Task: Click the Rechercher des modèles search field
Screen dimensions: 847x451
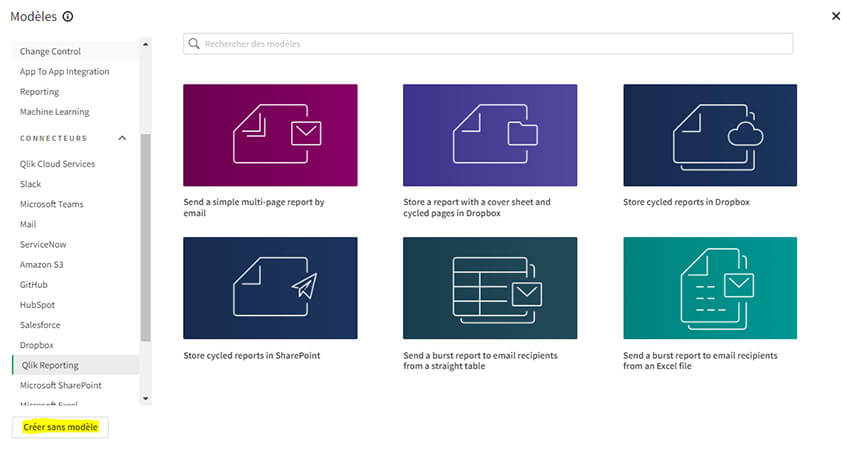Action: pyautogui.click(x=488, y=44)
